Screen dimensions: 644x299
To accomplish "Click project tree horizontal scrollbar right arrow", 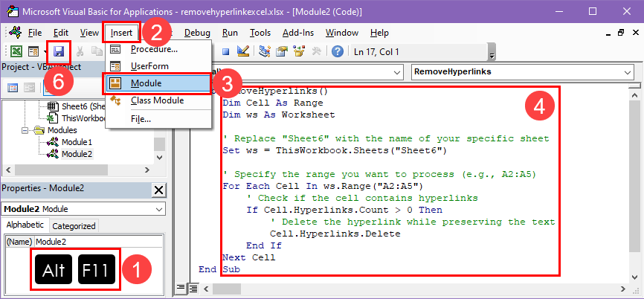I will click(x=146, y=170).
